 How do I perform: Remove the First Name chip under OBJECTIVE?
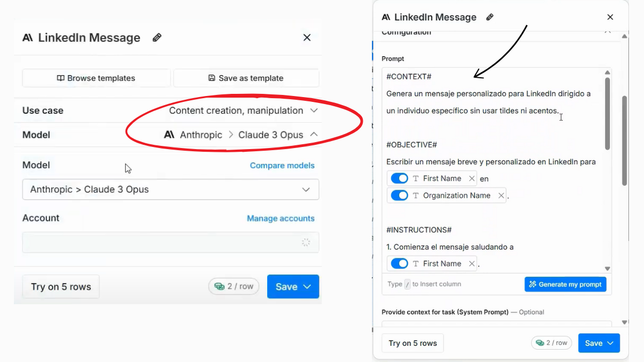coord(472,178)
